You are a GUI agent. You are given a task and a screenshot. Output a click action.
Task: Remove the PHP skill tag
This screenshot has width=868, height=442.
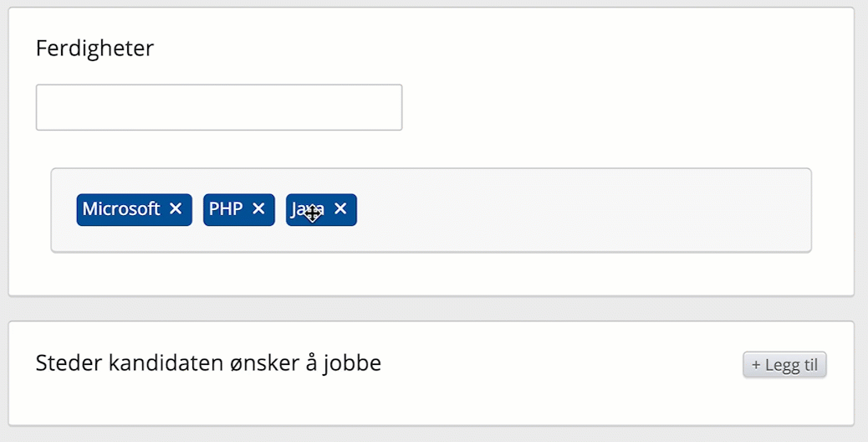[258, 209]
